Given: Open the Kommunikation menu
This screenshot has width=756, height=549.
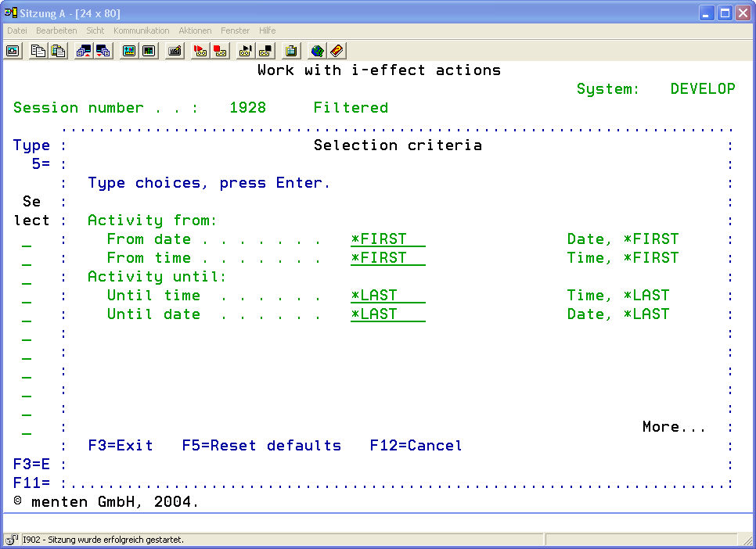Looking at the screenshot, I should pyautogui.click(x=141, y=30).
